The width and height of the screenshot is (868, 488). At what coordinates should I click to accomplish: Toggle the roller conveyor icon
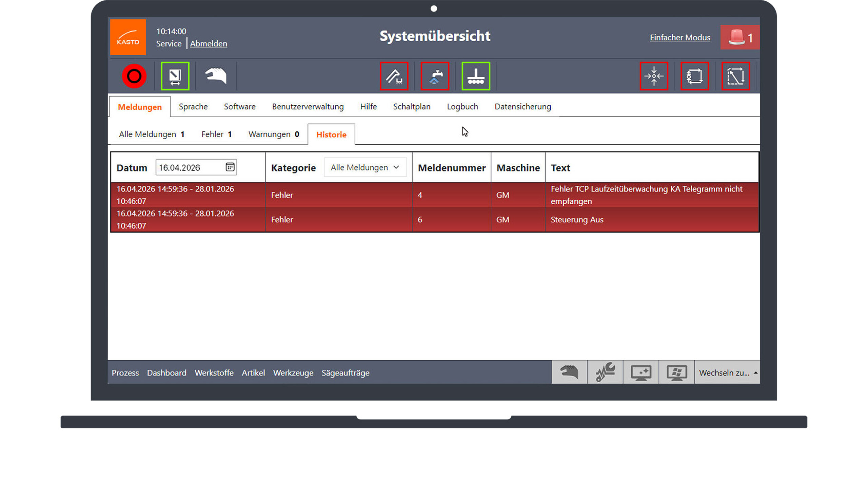(x=475, y=76)
